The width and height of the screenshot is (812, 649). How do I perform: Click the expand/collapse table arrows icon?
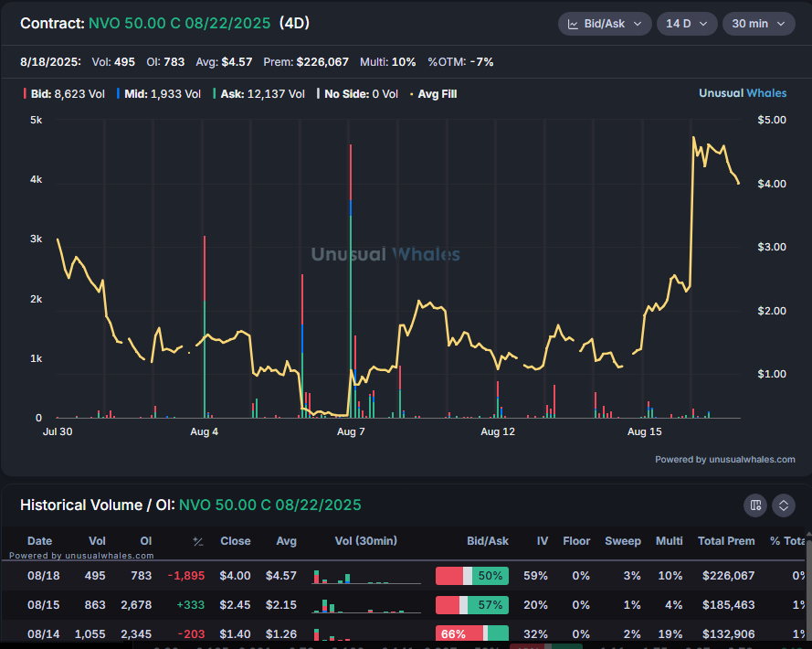coord(783,505)
